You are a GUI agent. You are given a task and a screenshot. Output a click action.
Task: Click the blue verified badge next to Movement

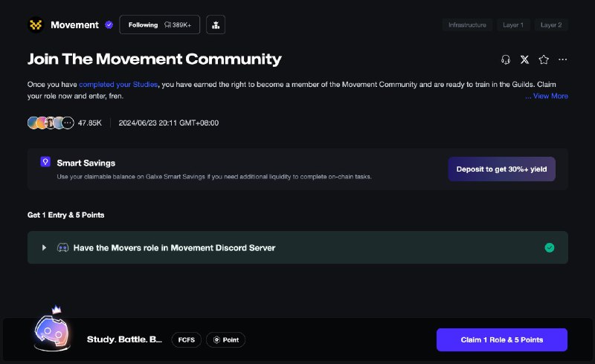tap(109, 25)
